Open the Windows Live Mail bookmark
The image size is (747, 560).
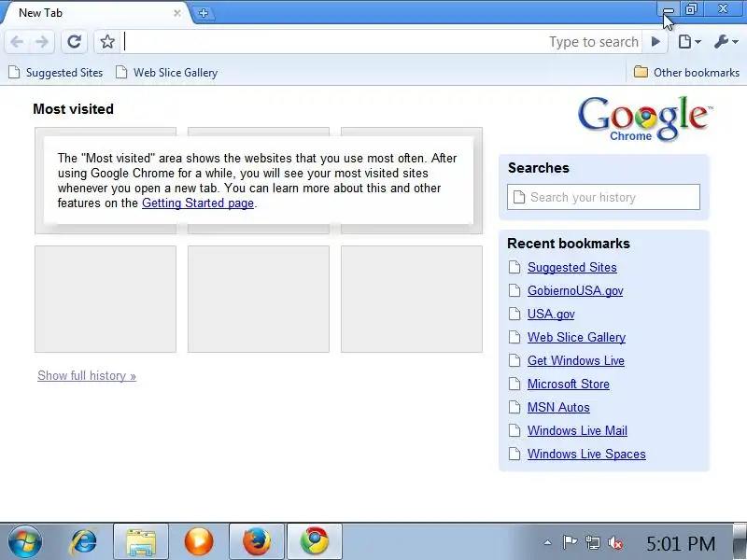577,430
